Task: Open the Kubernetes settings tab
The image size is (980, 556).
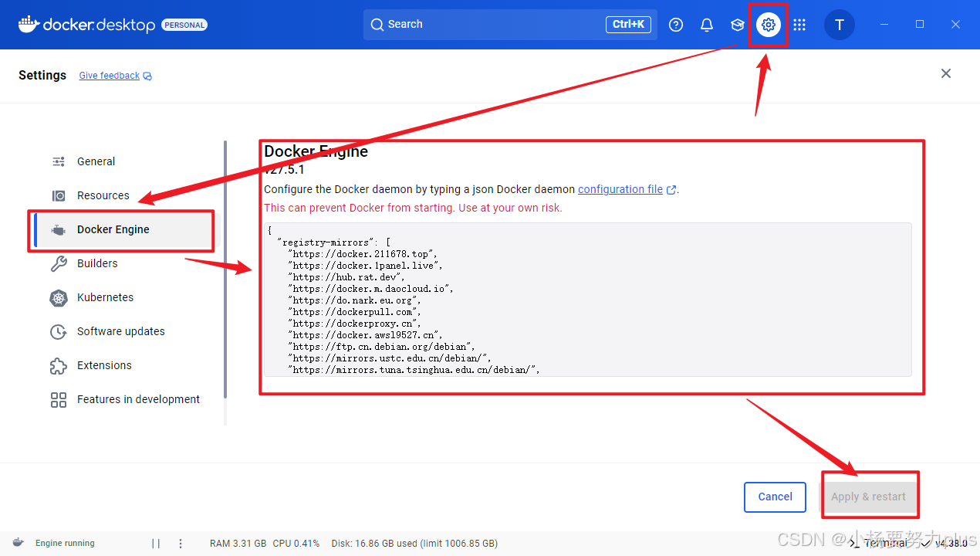Action: pyautogui.click(x=127, y=297)
